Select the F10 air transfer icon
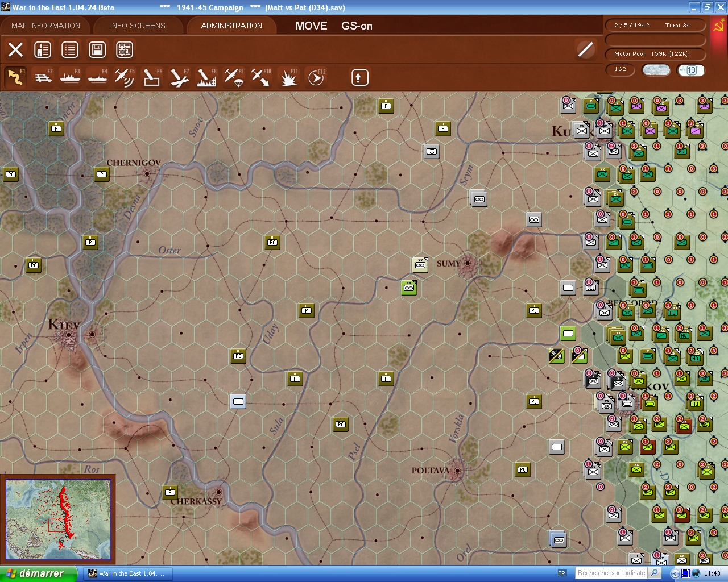Image resolution: width=728 pixels, height=582 pixels. tap(261, 77)
